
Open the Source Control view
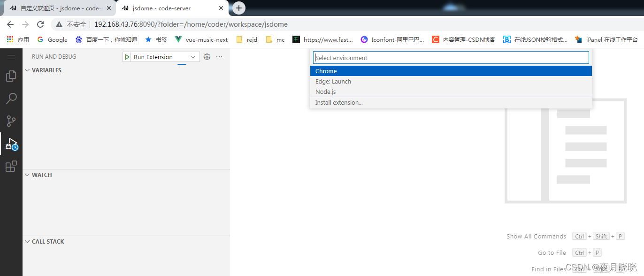click(x=11, y=121)
